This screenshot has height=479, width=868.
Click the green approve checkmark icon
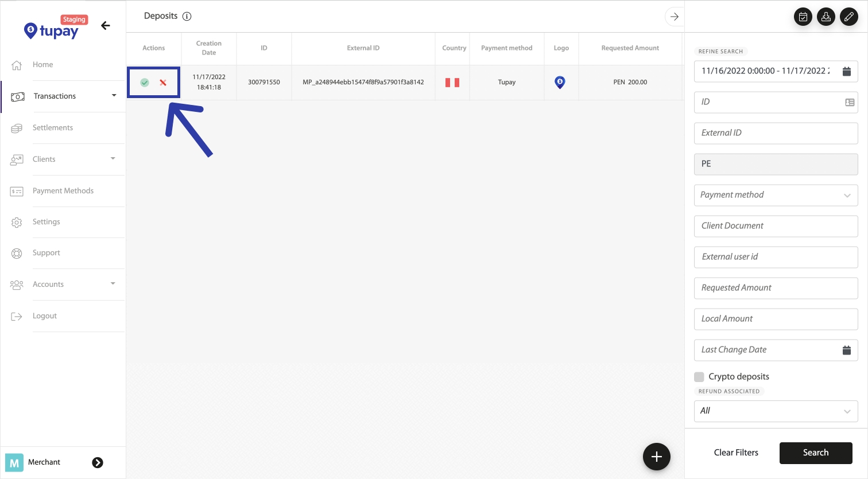click(145, 83)
